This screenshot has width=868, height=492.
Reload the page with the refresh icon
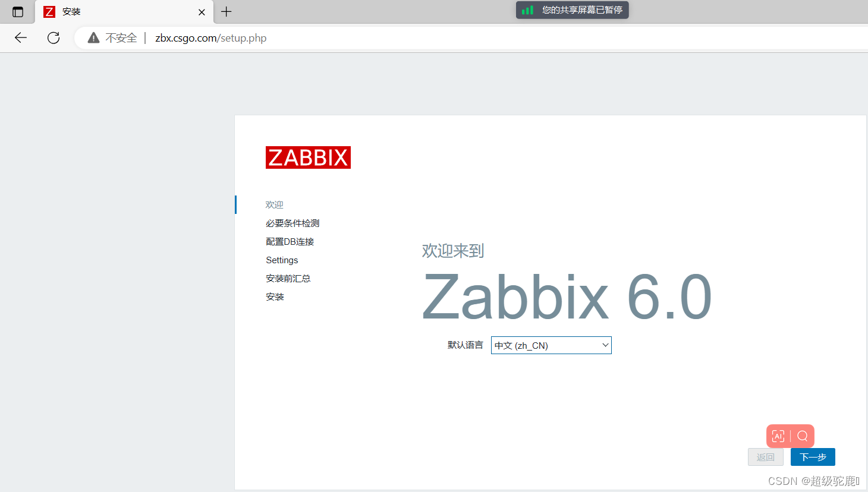coord(54,38)
